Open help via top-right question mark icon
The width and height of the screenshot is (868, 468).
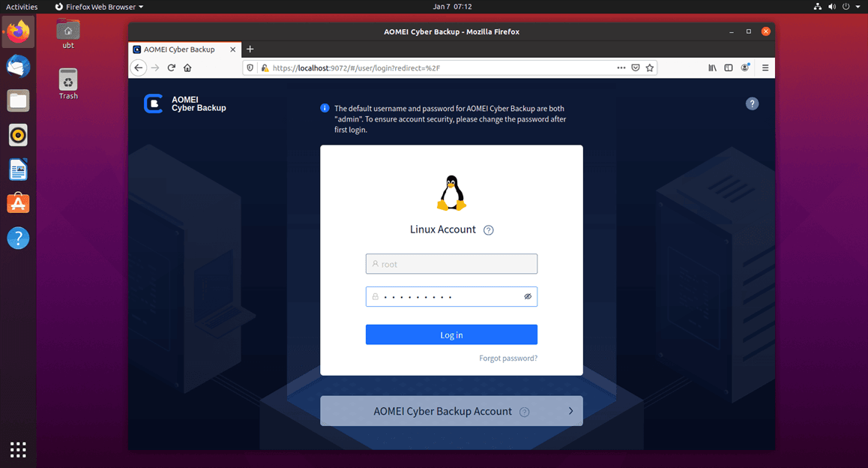[x=752, y=103]
